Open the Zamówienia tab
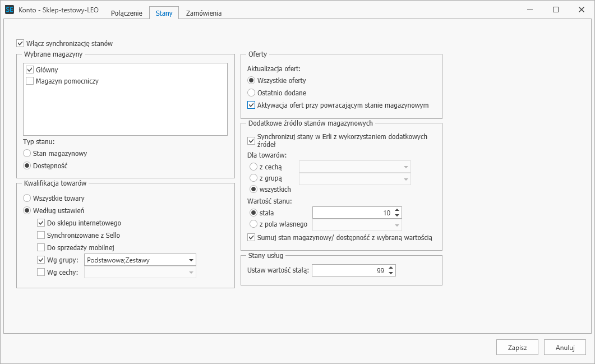The width and height of the screenshot is (595, 364). coord(204,13)
